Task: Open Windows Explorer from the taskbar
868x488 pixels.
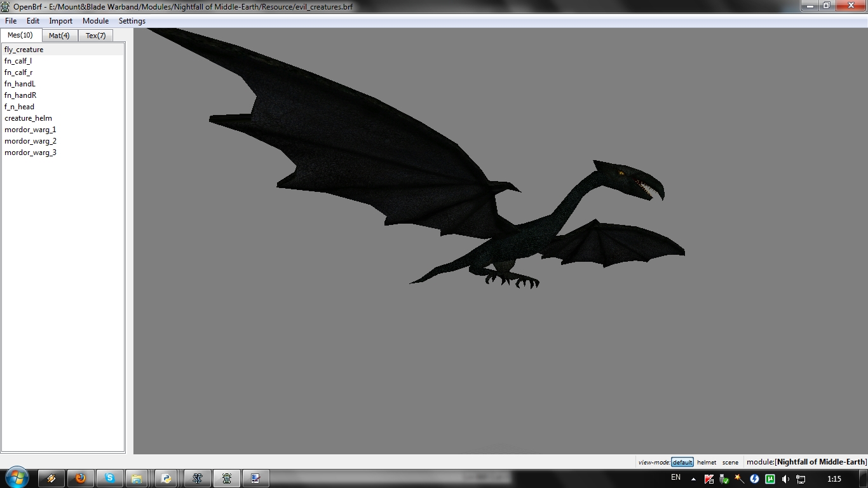Action: [x=137, y=478]
